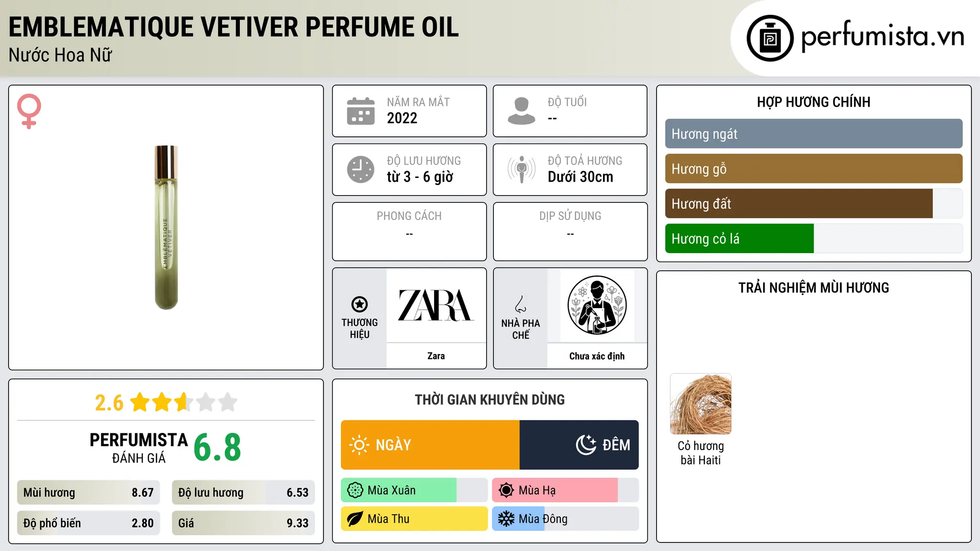Select the Hương gỗ accord bar

[x=813, y=169]
